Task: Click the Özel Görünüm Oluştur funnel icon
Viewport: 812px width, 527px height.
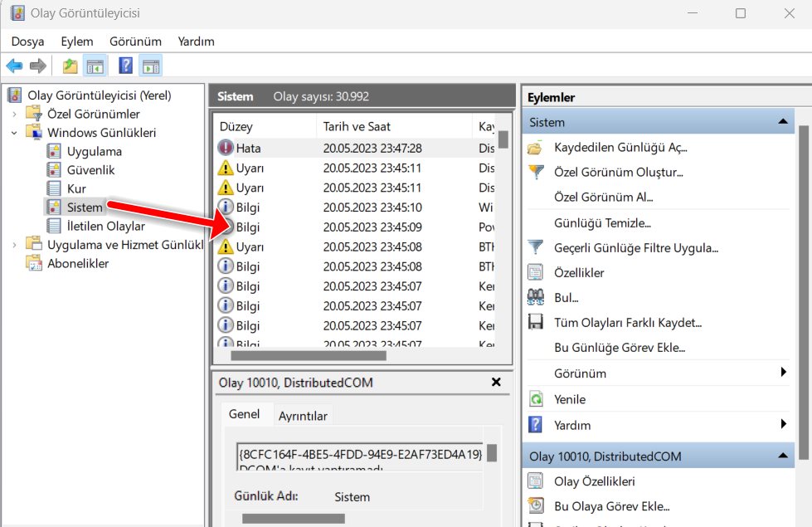Action: (536, 172)
